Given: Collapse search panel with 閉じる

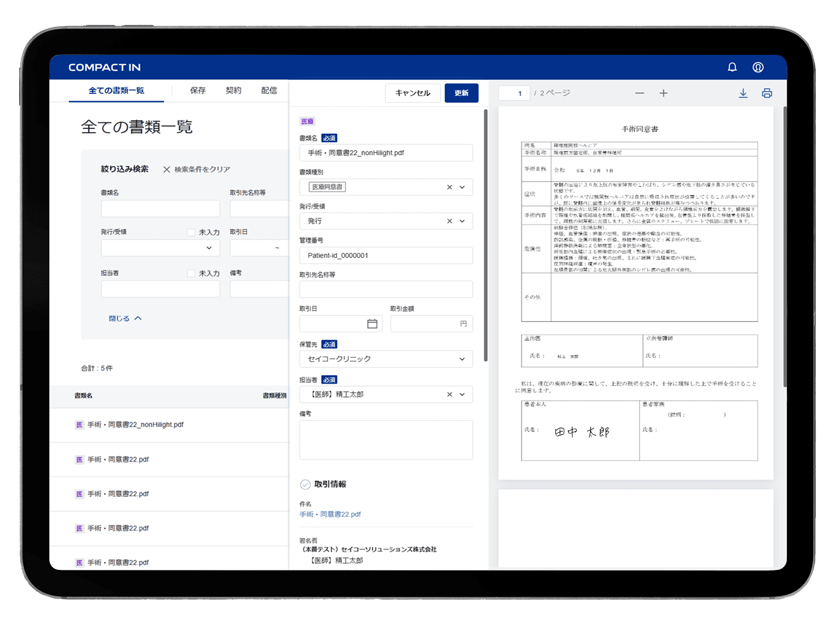Looking at the screenshot, I should pyautogui.click(x=125, y=318).
